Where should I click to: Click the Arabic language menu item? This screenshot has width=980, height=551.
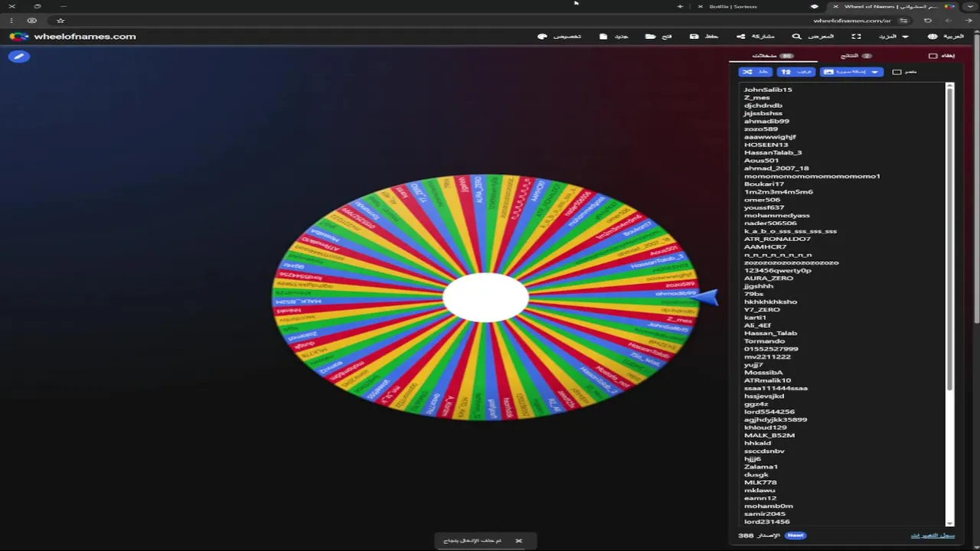coord(946,36)
